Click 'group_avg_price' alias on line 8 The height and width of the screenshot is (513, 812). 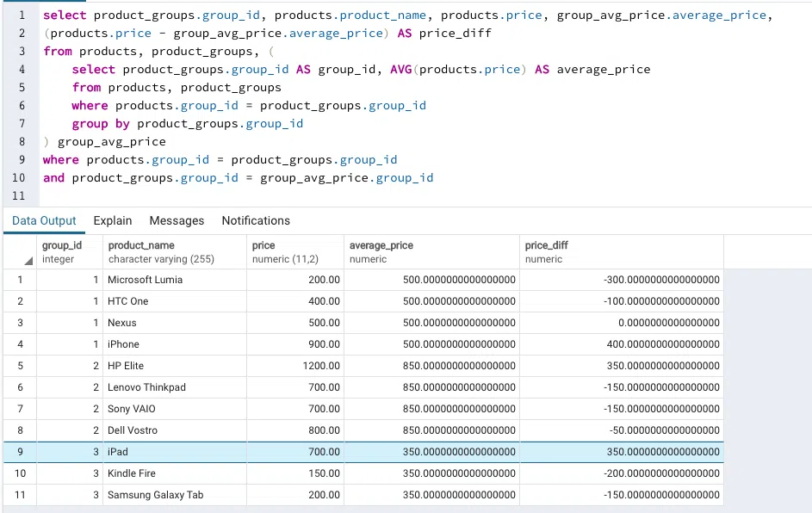pos(111,142)
